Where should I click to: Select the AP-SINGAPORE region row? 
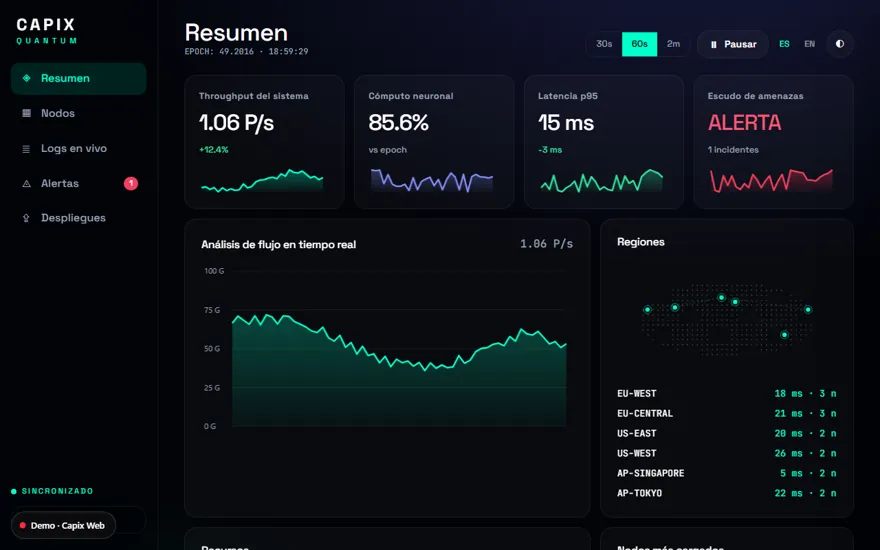(x=727, y=473)
